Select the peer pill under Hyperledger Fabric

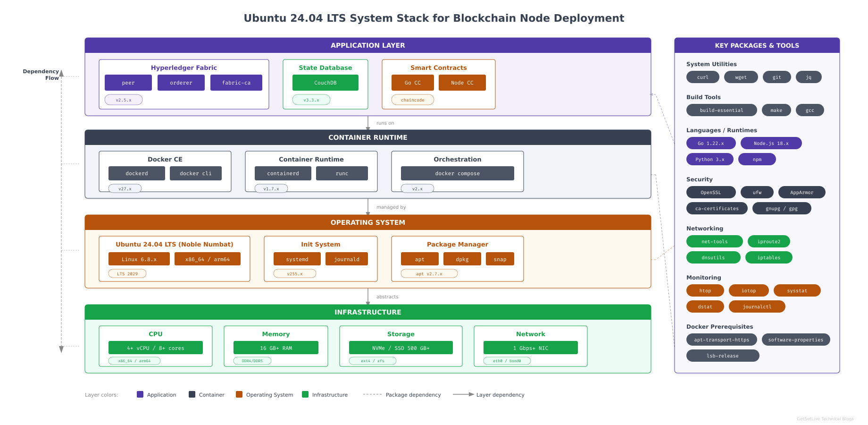click(x=128, y=82)
